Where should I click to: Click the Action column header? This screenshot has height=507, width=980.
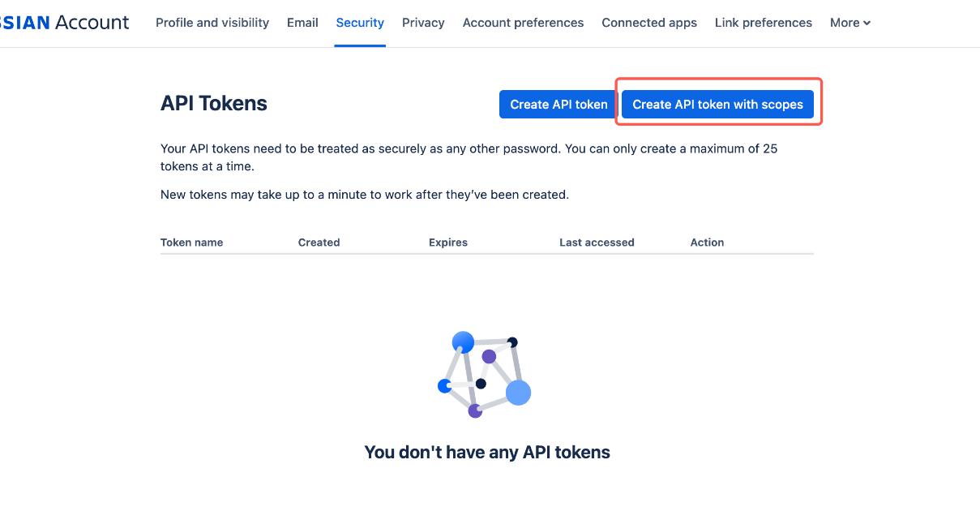pos(707,243)
